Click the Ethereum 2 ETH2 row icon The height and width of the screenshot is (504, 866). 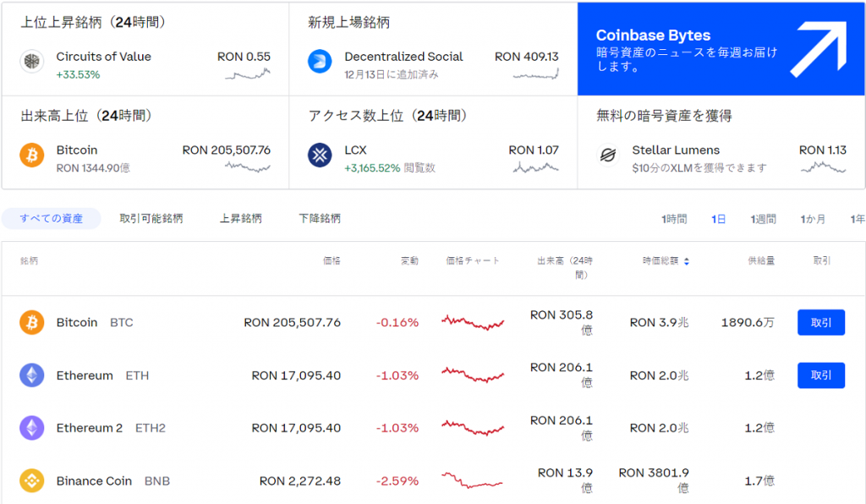point(32,428)
